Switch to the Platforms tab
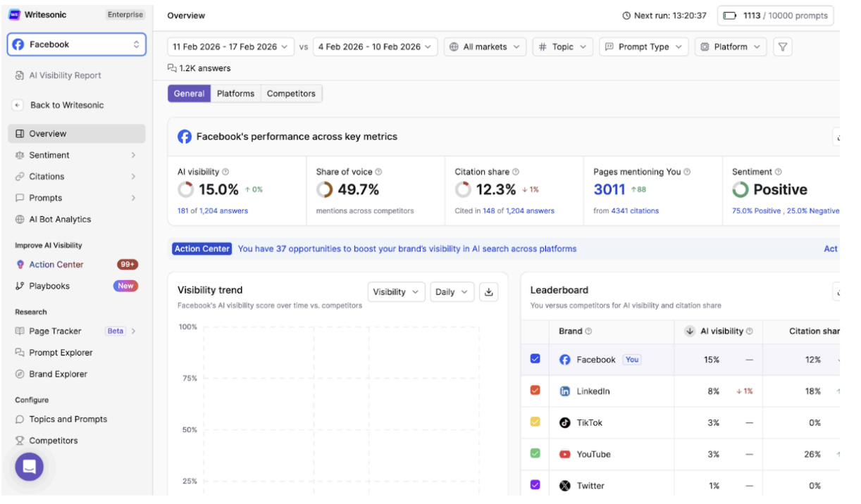This screenshot has height=504, width=861. (x=235, y=93)
